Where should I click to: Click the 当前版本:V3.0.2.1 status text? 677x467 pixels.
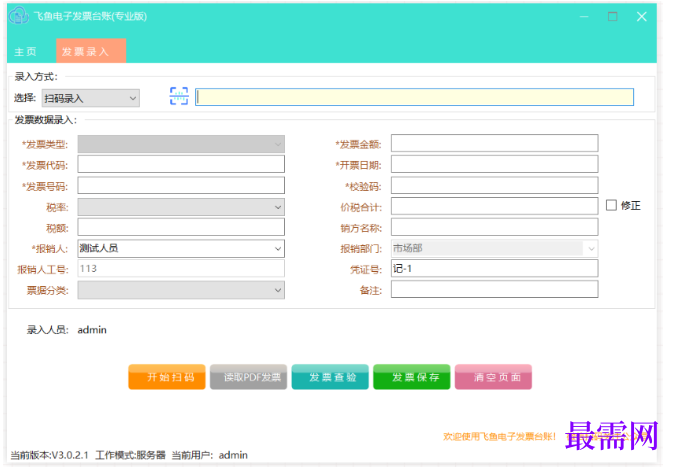coord(49,455)
